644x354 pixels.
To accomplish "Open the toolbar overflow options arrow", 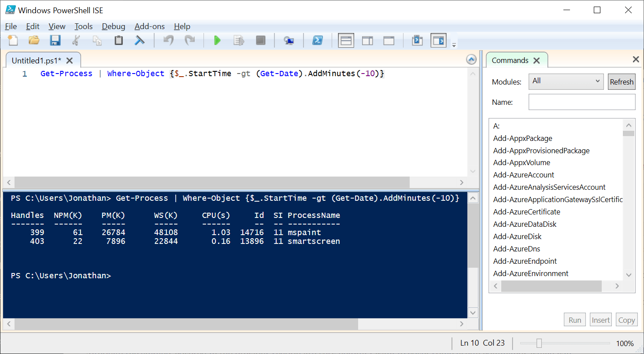I will click(x=454, y=44).
